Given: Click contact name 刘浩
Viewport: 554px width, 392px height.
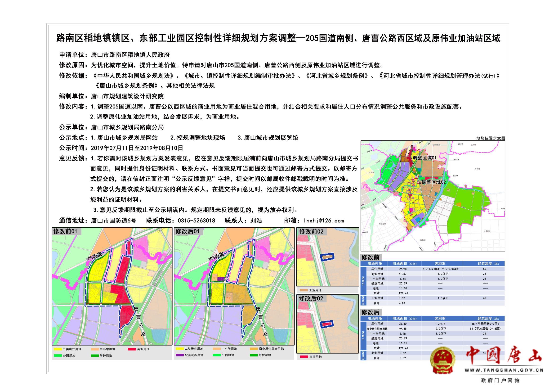Looking at the screenshot, I should [x=256, y=220].
